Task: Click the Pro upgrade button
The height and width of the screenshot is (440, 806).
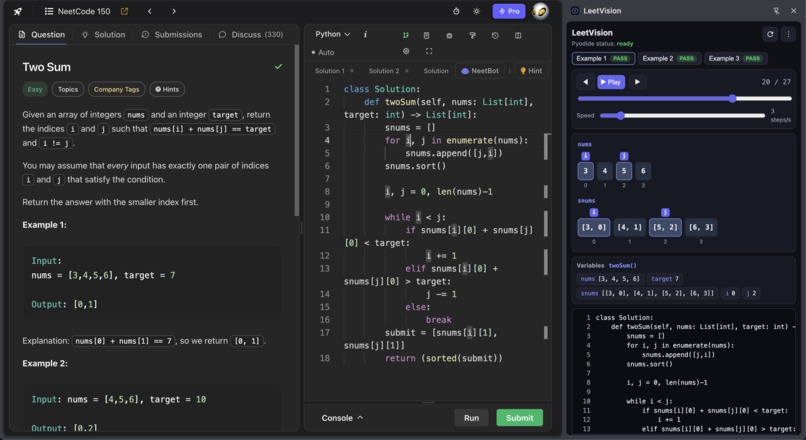Action: (509, 11)
